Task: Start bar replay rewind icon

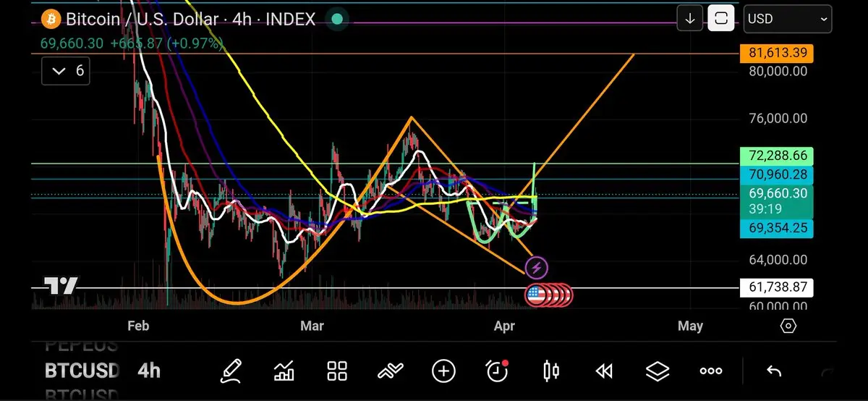Action: pyautogui.click(x=604, y=371)
